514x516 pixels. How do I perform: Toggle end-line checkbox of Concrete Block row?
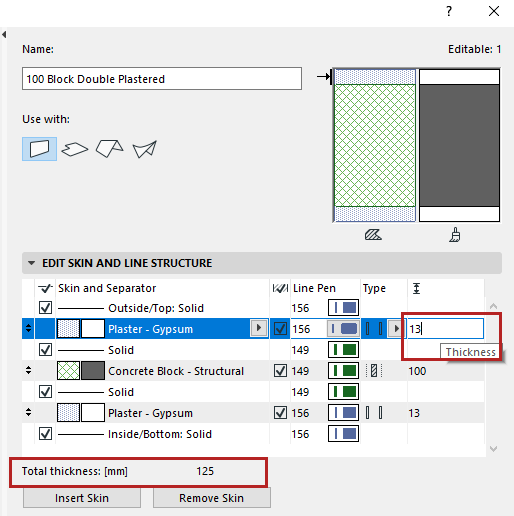(x=280, y=371)
